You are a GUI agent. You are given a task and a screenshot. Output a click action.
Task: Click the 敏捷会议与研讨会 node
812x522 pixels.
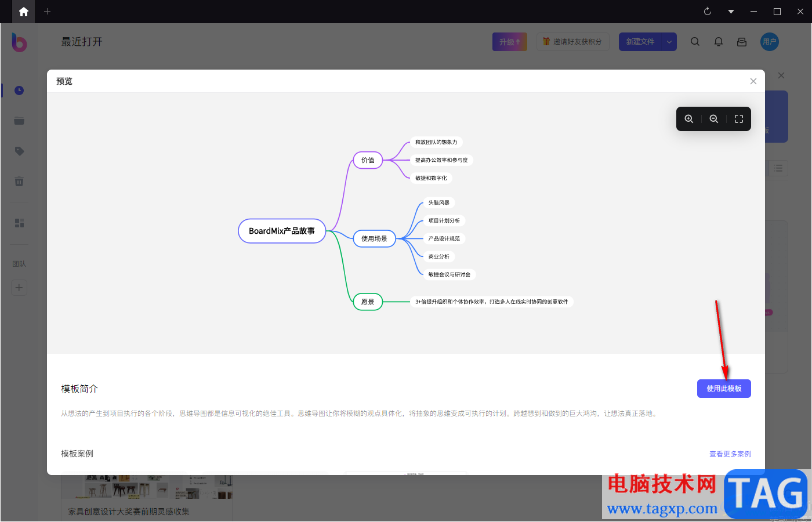click(x=449, y=274)
